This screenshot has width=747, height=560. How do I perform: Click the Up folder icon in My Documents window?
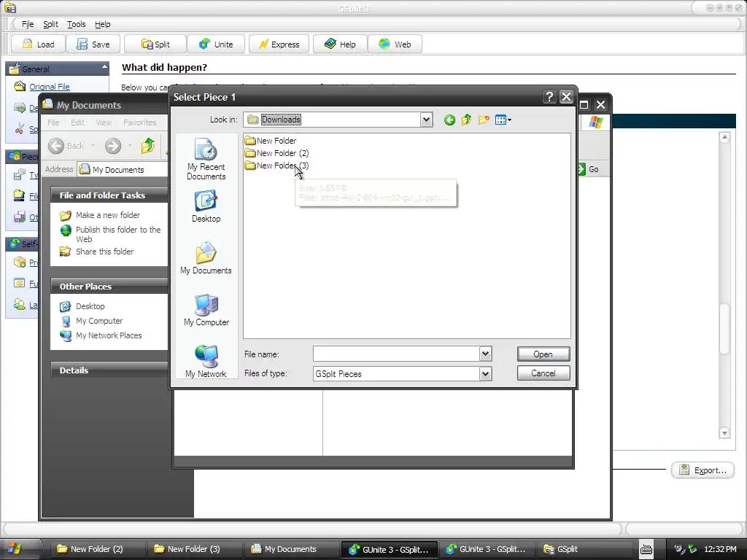point(147,146)
